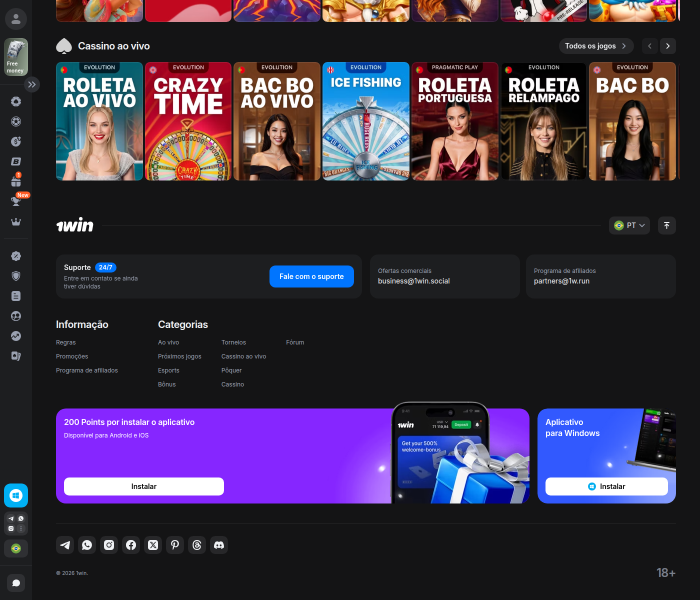Open Facebook footer social icon

point(131,545)
